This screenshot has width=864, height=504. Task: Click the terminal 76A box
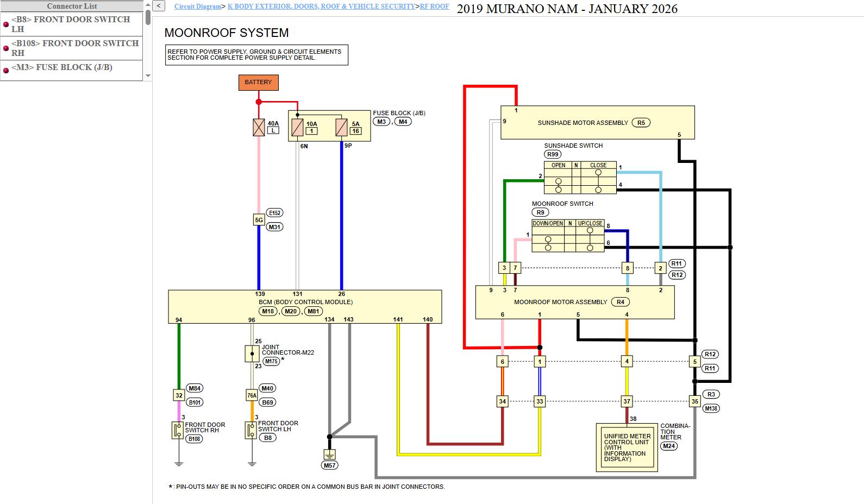pyautogui.click(x=252, y=395)
